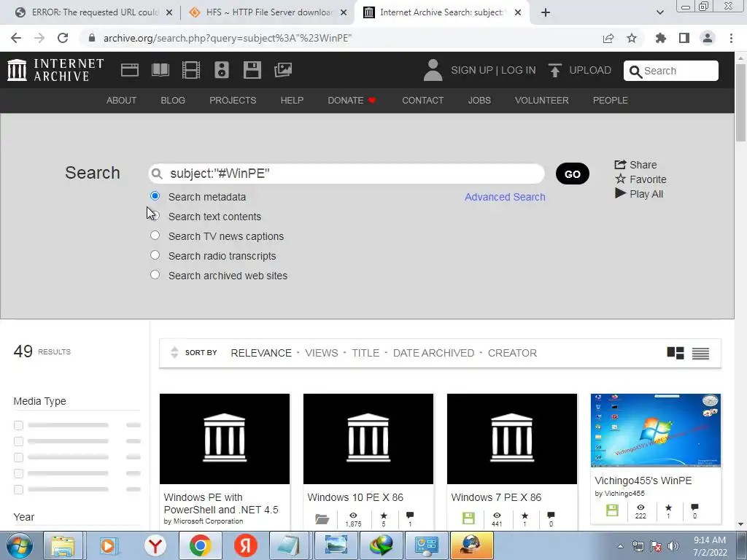The width and height of the screenshot is (747, 560).
Task: Click the Play All triangle
Action: pos(620,193)
